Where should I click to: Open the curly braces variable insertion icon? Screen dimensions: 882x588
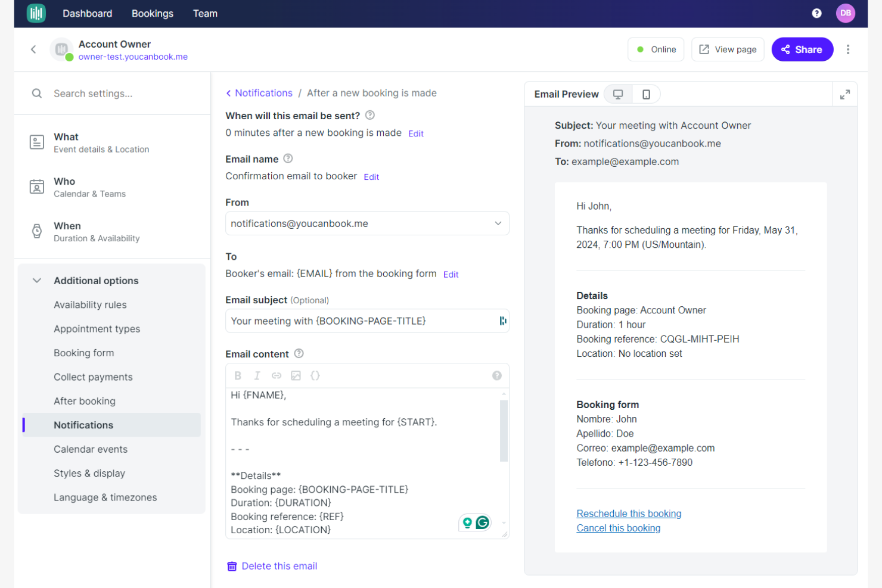coord(315,375)
